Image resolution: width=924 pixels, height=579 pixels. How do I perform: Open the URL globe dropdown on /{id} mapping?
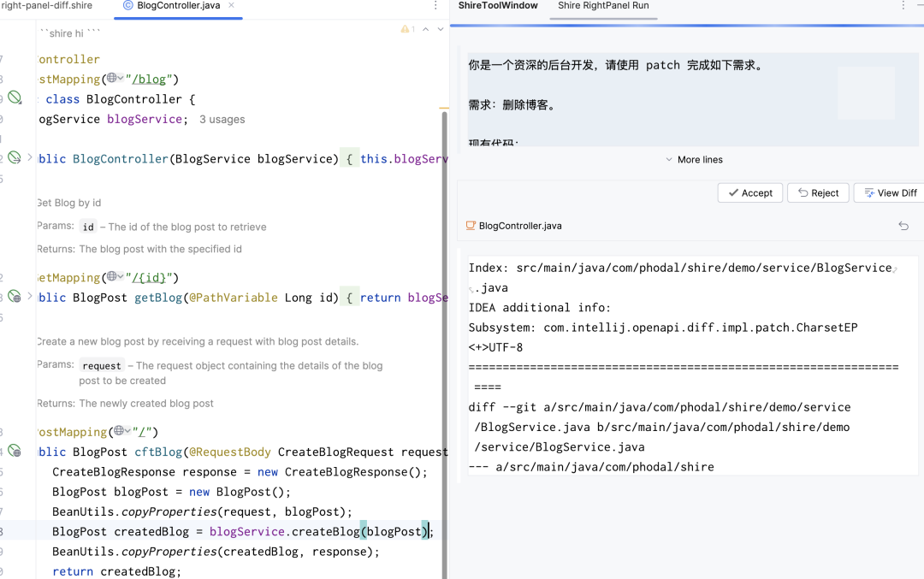point(115,276)
